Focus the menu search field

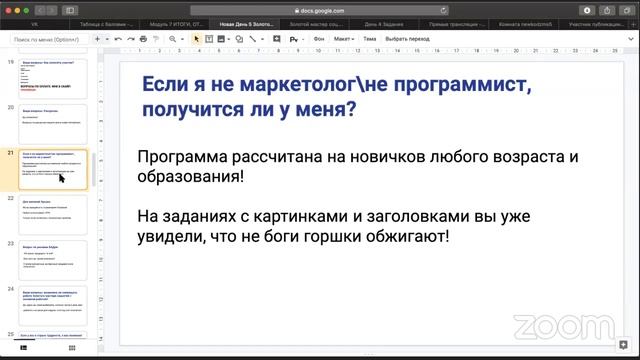[49, 39]
